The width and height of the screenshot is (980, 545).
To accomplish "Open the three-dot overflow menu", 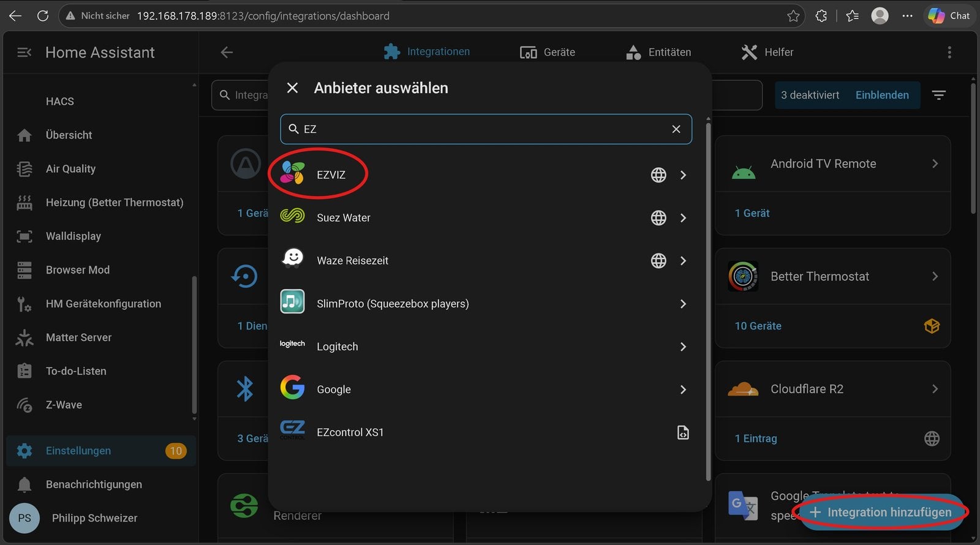I will pyautogui.click(x=949, y=53).
